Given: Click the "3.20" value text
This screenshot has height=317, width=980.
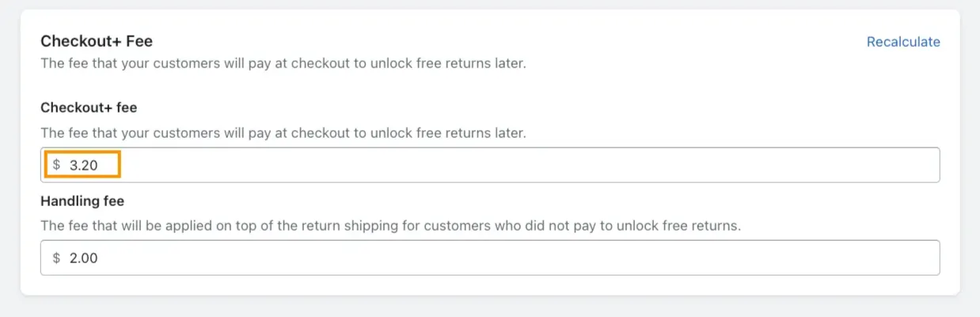Looking at the screenshot, I should coord(84,165).
